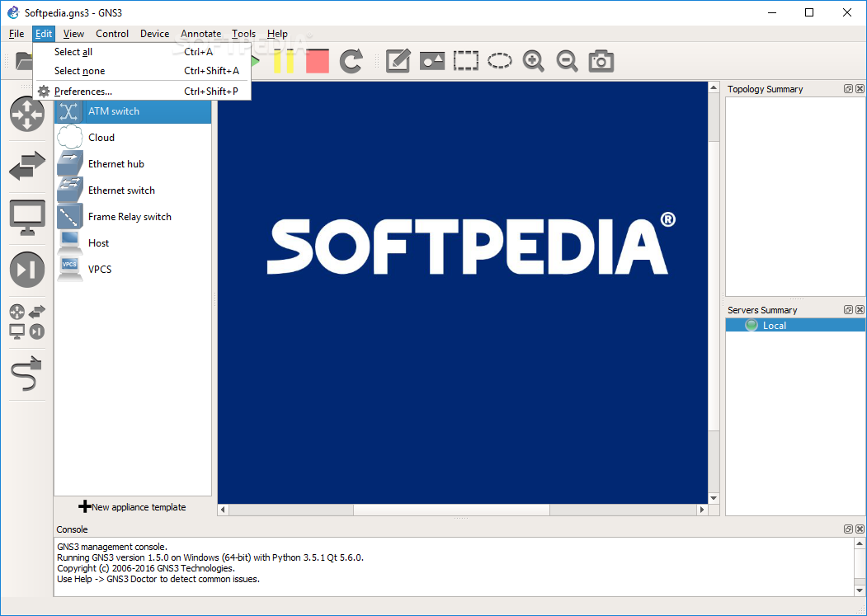Viewport: 867px width, 616px height.
Task: Open the Help menu
Action: tap(277, 34)
